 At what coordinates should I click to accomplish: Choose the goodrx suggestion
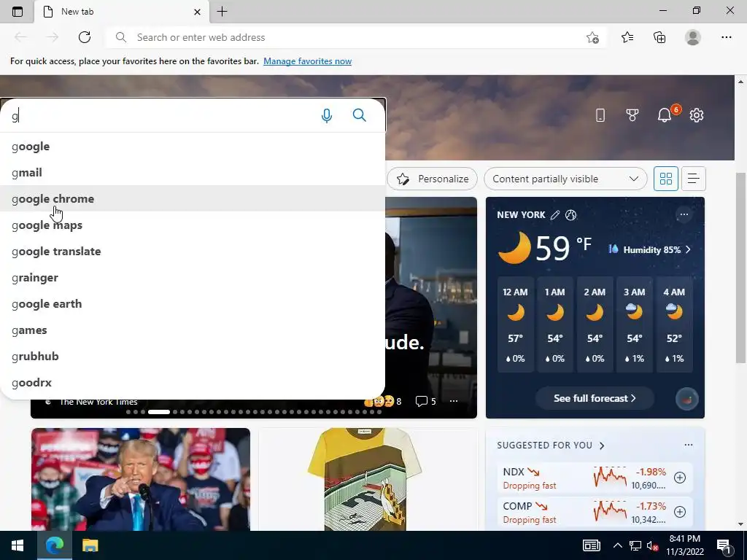point(193,382)
